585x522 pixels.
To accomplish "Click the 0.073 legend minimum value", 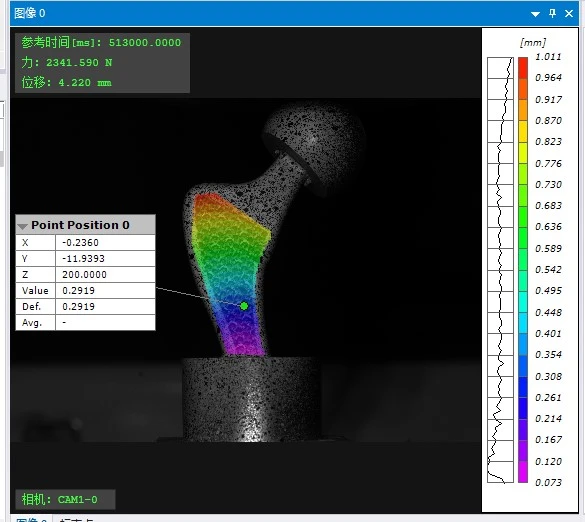I will pos(548,482).
